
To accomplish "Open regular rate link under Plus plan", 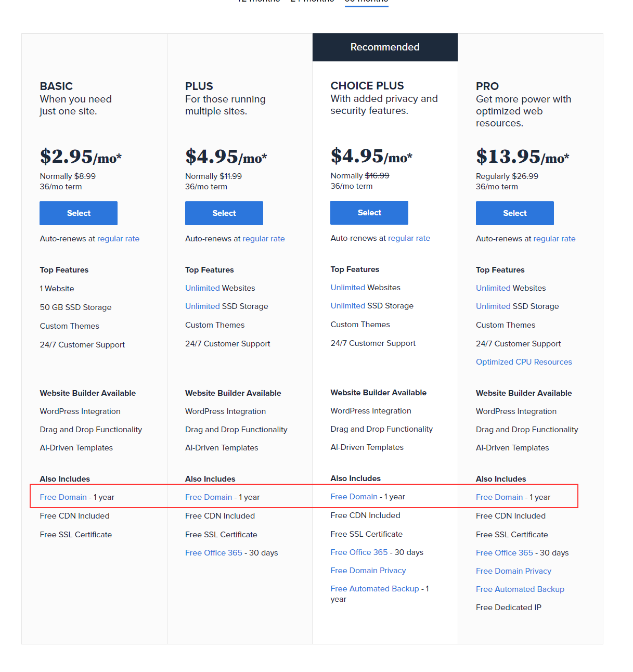I will click(x=264, y=239).
